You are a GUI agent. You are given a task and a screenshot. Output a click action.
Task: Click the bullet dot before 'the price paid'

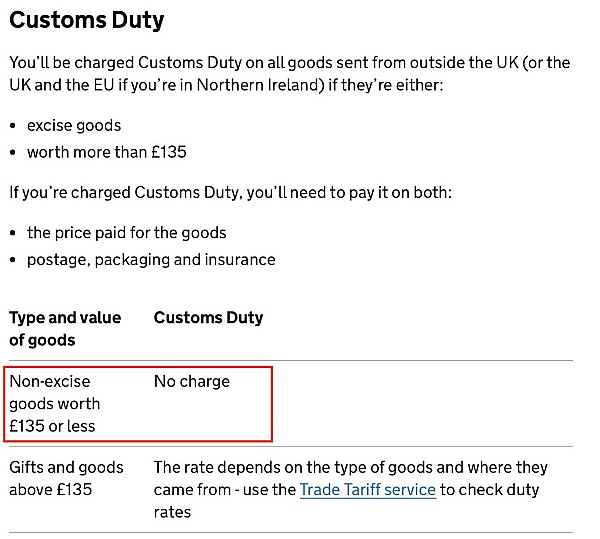pyautogui.click(x=13, y=233)
